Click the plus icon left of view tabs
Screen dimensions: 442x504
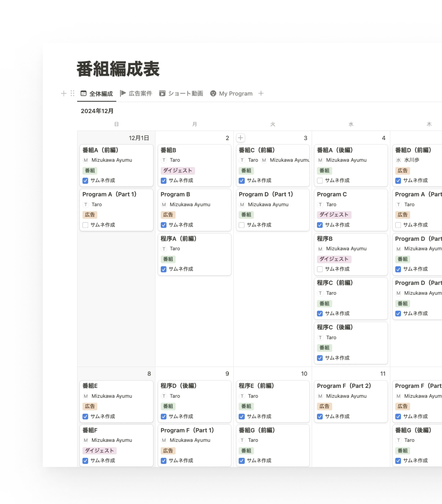click(x=64, y=93)
